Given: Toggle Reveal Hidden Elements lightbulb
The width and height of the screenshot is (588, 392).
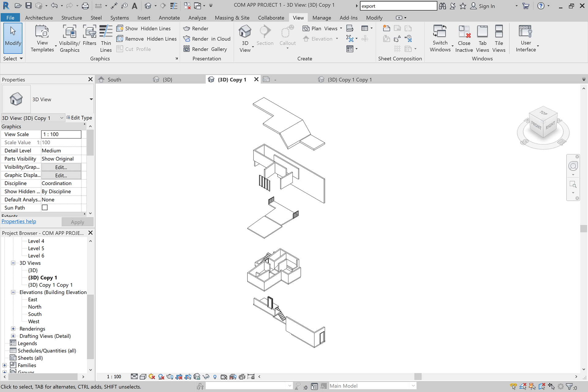Looking at the screenshot, I should [x=215, y=377].
